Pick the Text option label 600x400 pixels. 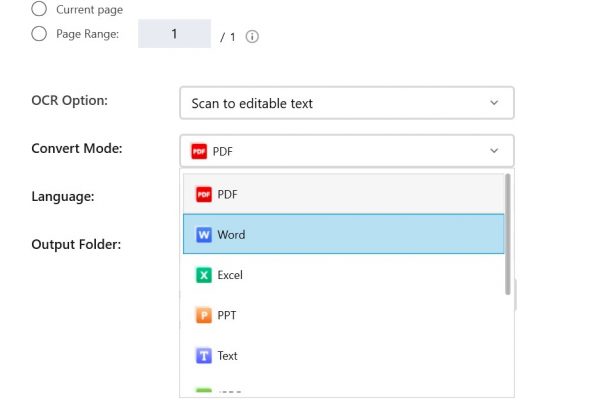227,356
